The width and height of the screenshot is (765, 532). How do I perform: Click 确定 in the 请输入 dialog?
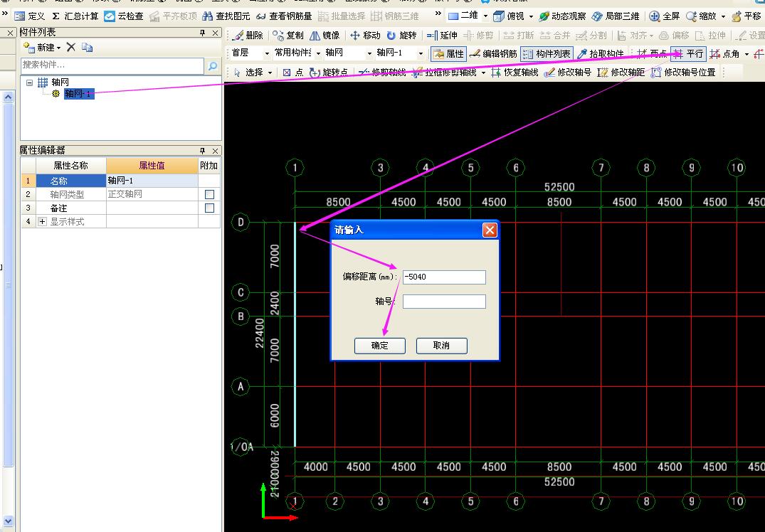(379, 345)
